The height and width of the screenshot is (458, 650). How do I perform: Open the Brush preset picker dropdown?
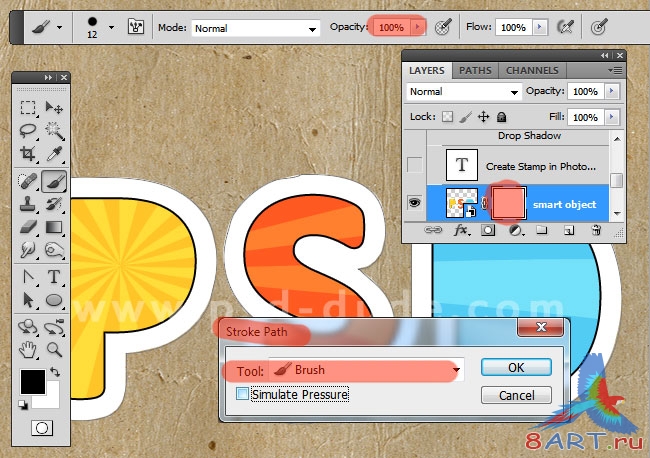click(x=111, y=28)
